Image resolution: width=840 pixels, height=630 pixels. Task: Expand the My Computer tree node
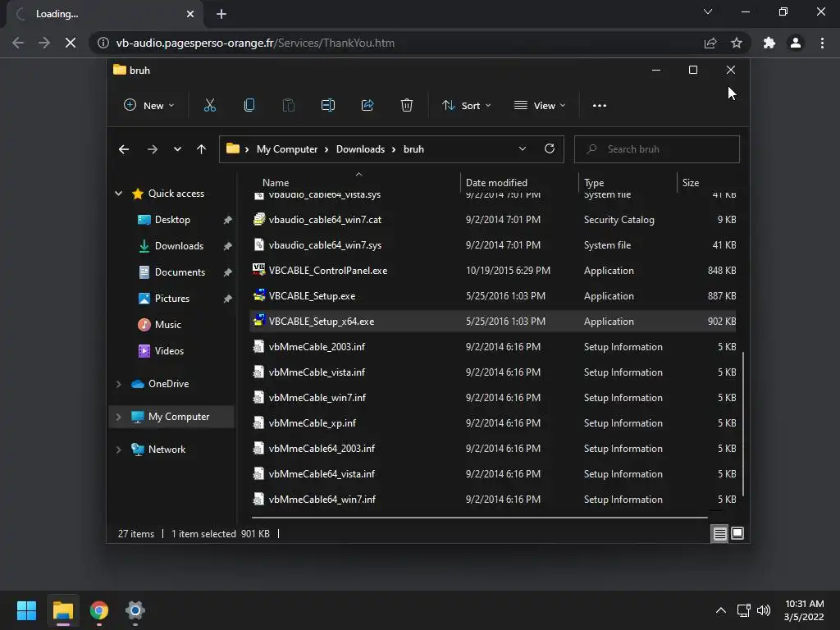point(118,417)
